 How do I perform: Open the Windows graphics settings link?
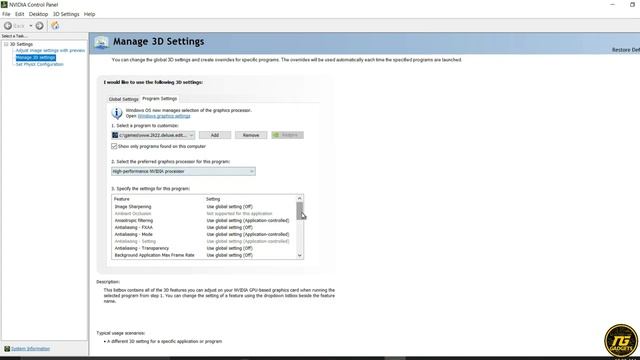click(x=164, y=116)
